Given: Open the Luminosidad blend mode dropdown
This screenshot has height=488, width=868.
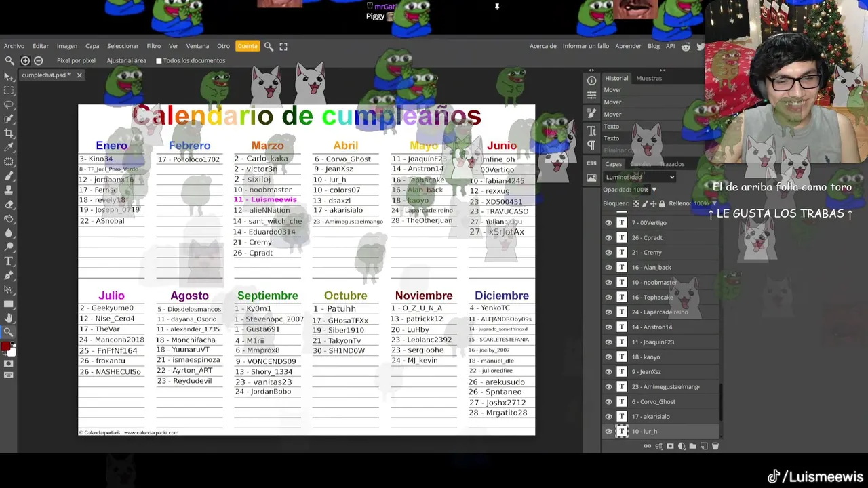Looking at the screenshot, I should [639, 177].
